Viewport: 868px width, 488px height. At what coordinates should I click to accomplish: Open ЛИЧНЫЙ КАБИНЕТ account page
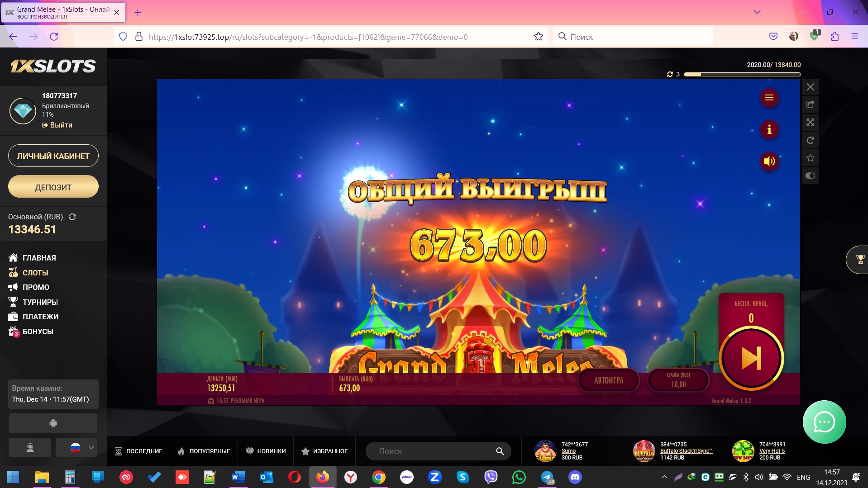pyautogui.click(x=53, y=156)
